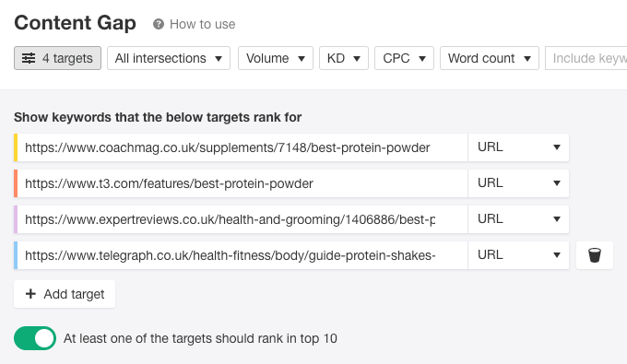This screenshot has width=627, height=364.
Task: Open the CPC filter dropdown
Action: (x=404, y=58)
